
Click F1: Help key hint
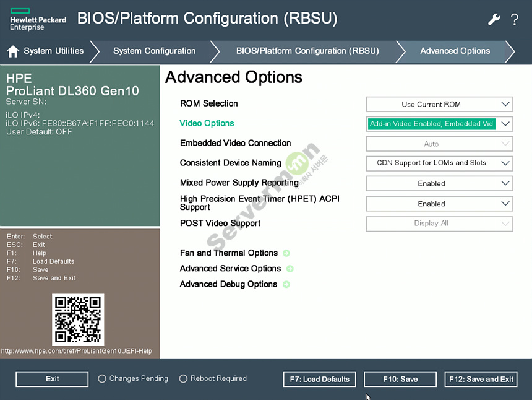tap(26, 253)
